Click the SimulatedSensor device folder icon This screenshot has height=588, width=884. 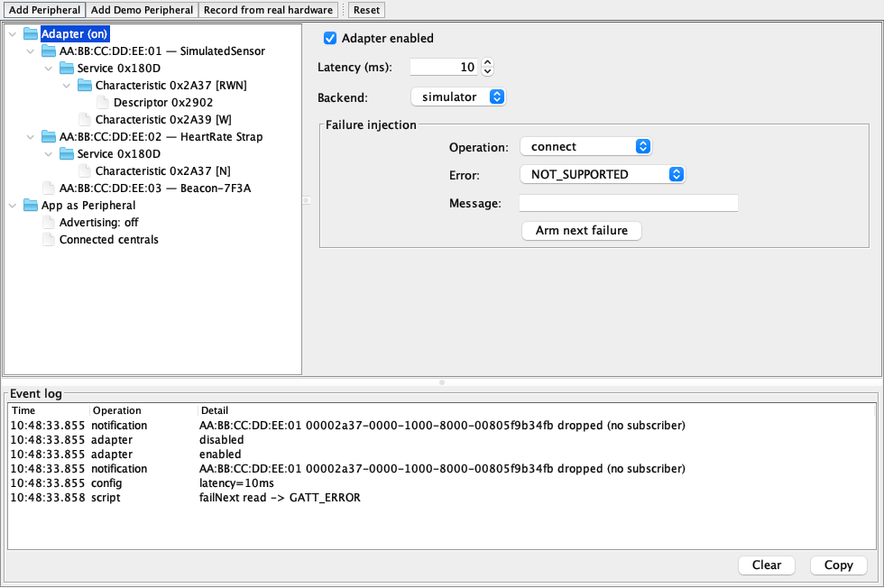click(x=49, y=51)
